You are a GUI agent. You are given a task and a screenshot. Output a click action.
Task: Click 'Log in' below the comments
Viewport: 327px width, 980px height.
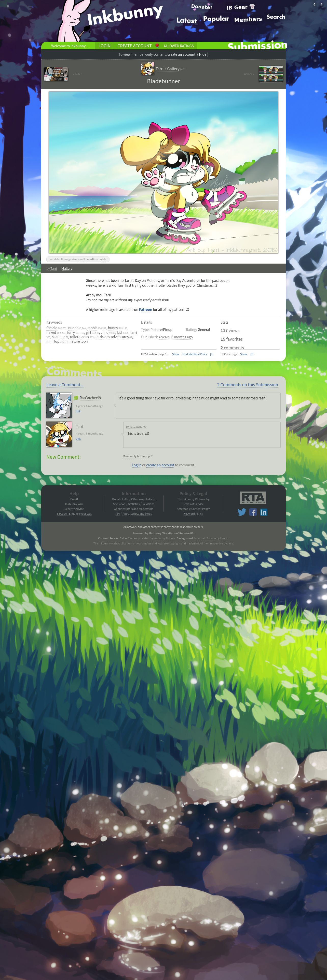136,465
